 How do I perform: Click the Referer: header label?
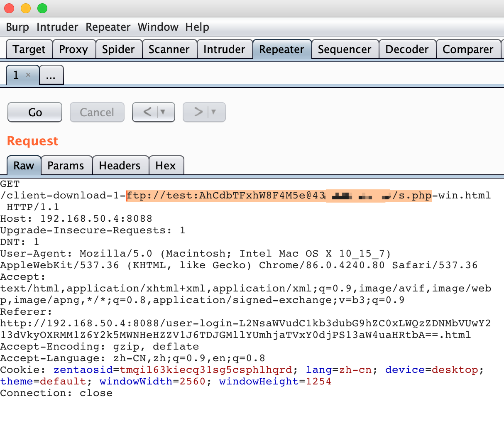pyautogui.click(x=27, y=312)
